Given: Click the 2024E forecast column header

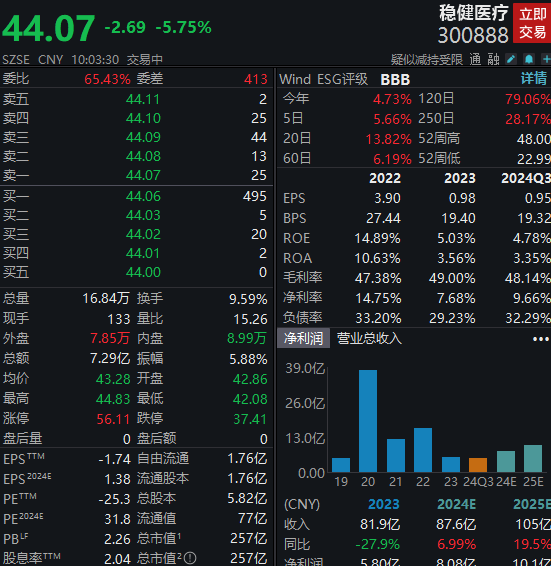Looking at the screenshot, I should coord(456,504).
